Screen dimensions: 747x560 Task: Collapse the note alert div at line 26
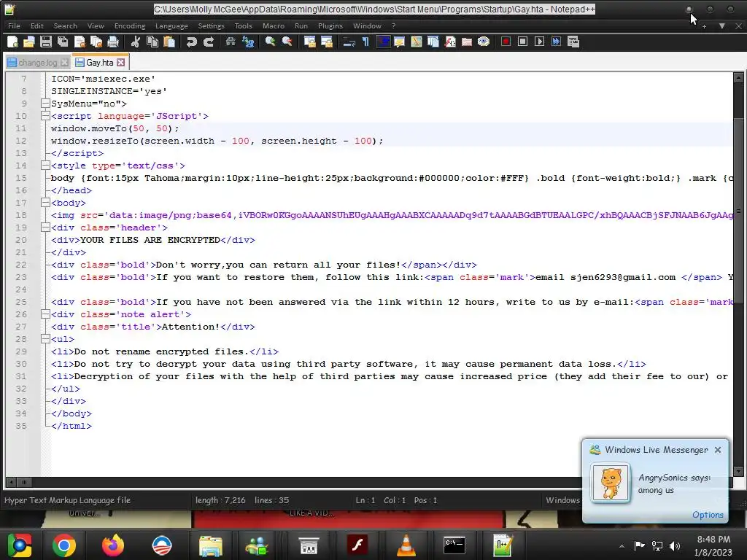pyautogui.click(x=45, y=314)
